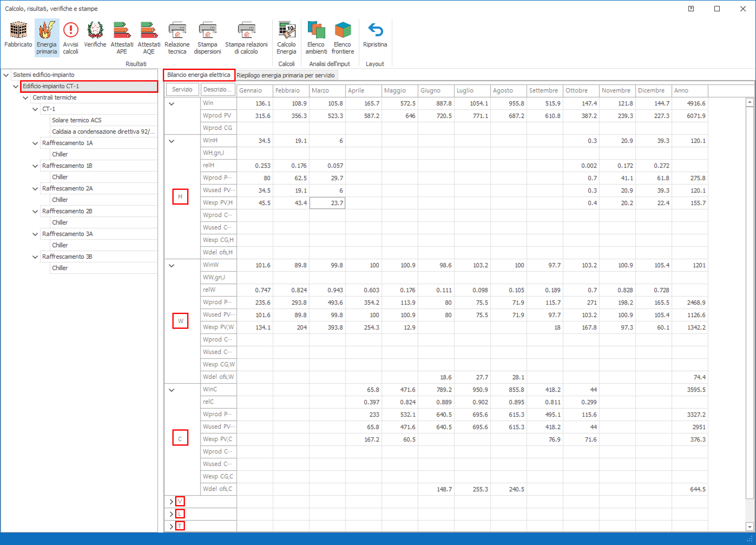Collapse the Centrali termiche tree node
756x545 pixels.
(26, 98)
